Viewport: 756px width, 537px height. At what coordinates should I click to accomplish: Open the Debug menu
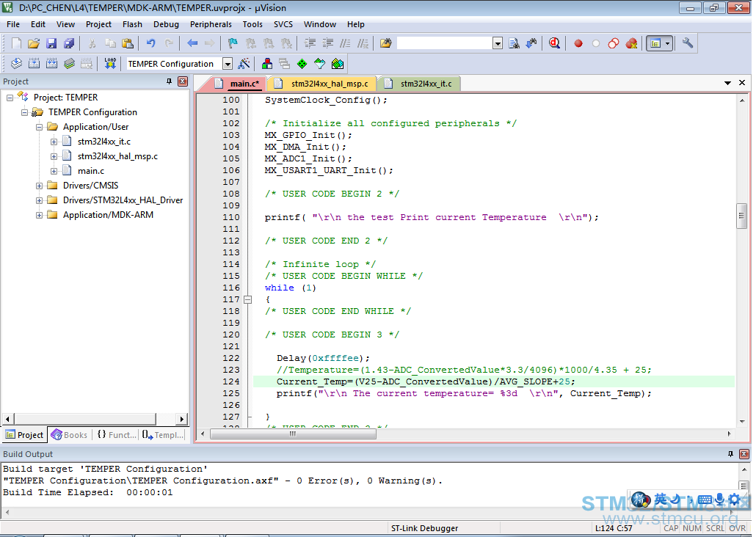point(166,24)
